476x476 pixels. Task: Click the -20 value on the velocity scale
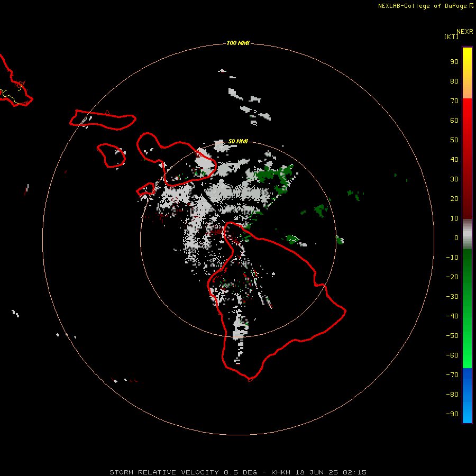[452, 277]
